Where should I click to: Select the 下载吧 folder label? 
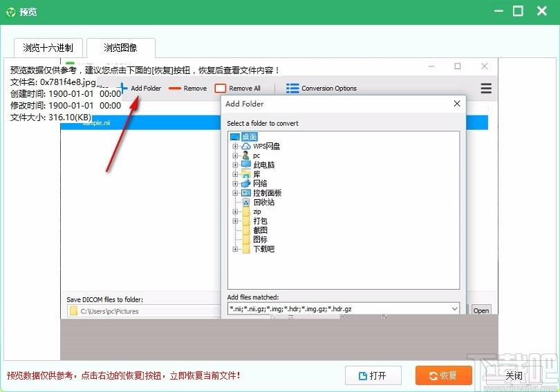(x=264, y=249)
